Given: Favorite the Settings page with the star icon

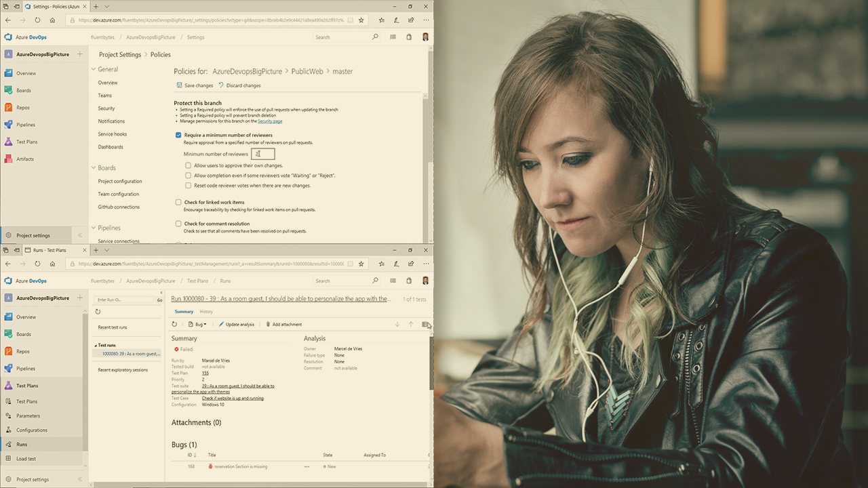Looking at the screenshot, I should [361, 20].
